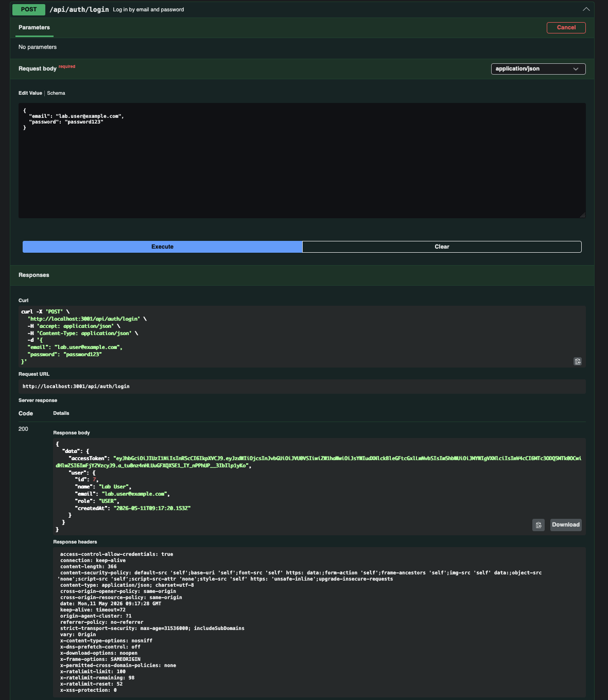Click the strict-transport-security header line
Screen dimensions: 608x700
[152, 628]
